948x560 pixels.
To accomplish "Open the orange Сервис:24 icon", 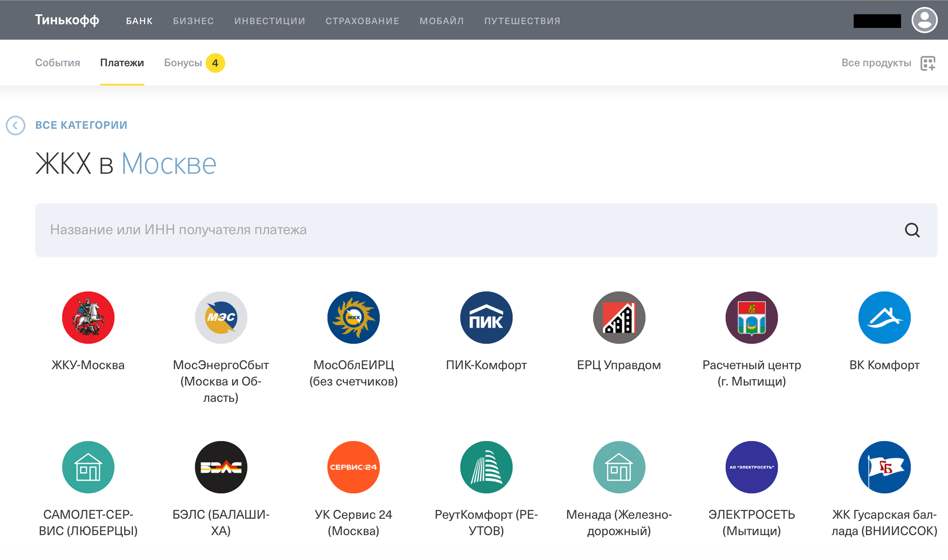I will (x=354, y=467).
